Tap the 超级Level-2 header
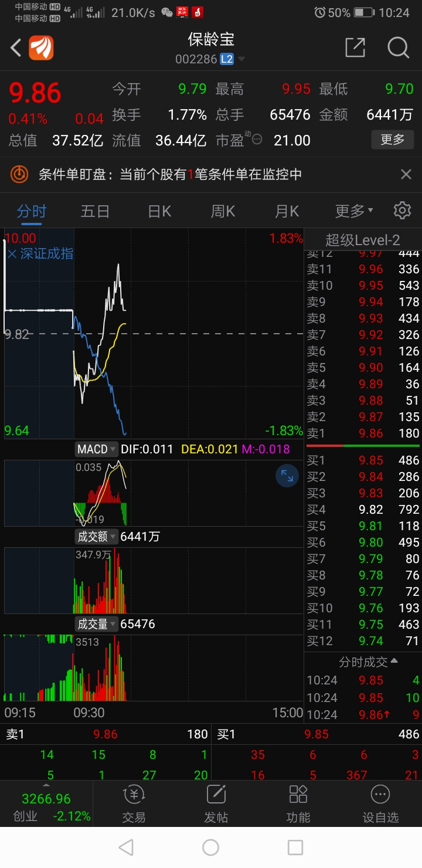This screenshot has width=422, height=868. point(363,239)
